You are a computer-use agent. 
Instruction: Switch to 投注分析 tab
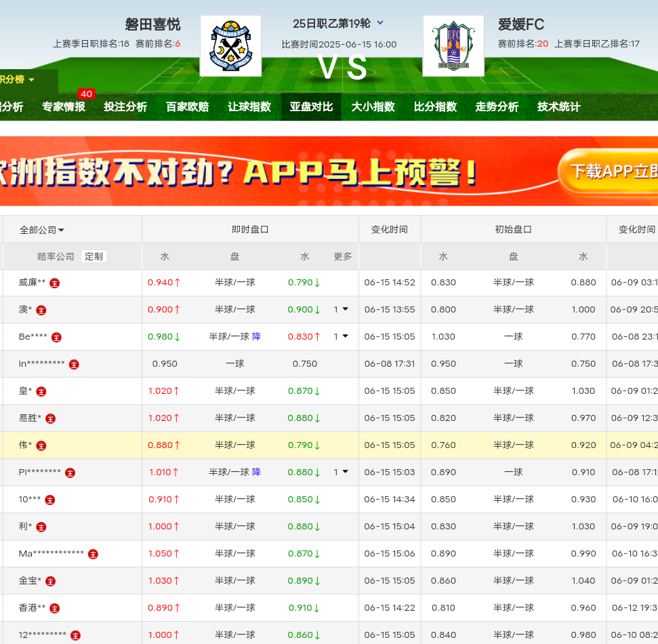click(125, 106)
